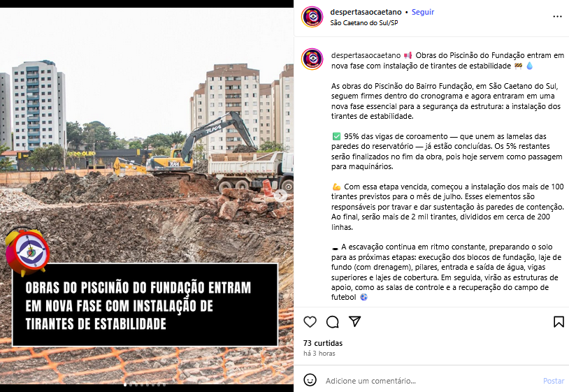Open the emoji picker smiley icon
569x392 pixels.
(310, 380)
